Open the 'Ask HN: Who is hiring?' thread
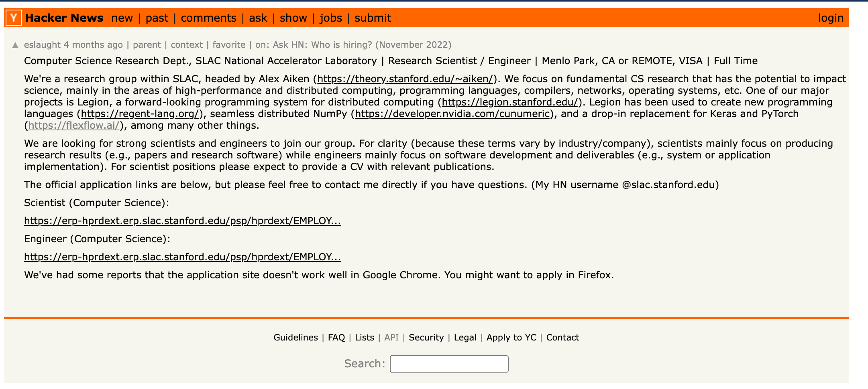Viewport: 868px width, 389px height. click(x=362, y=45)
